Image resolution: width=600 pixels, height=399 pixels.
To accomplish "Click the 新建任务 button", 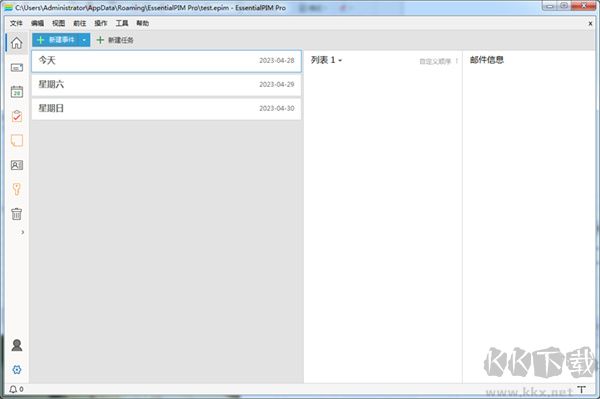I will tap(115, 40).
